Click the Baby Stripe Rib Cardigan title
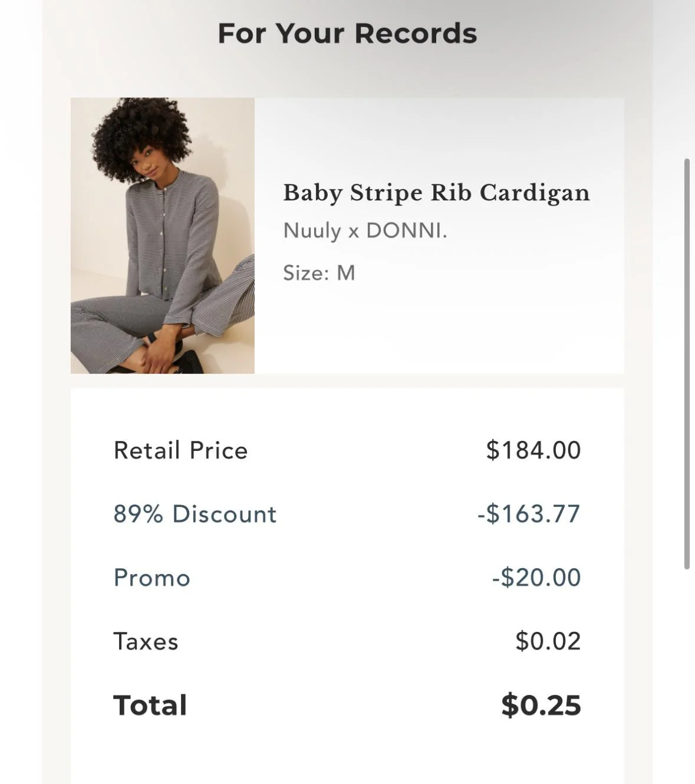Screen dimensions: 695x784 (x=436, y=192)
